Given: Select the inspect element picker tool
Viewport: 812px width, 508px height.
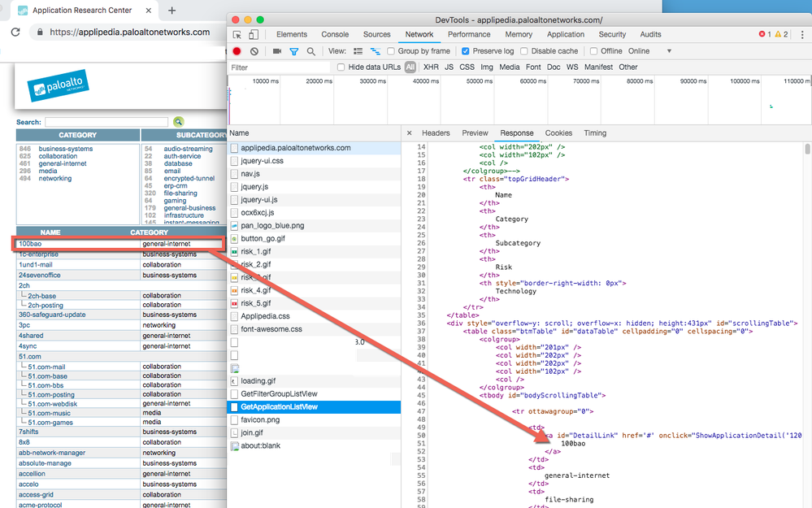Looking at the screenshot, I should tap(237, 35).
